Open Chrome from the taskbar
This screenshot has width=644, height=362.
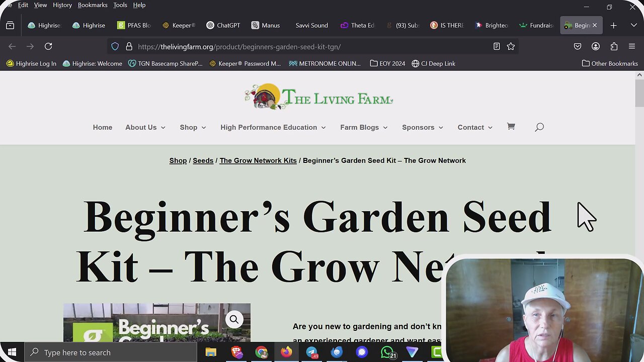tap(261, 352)
